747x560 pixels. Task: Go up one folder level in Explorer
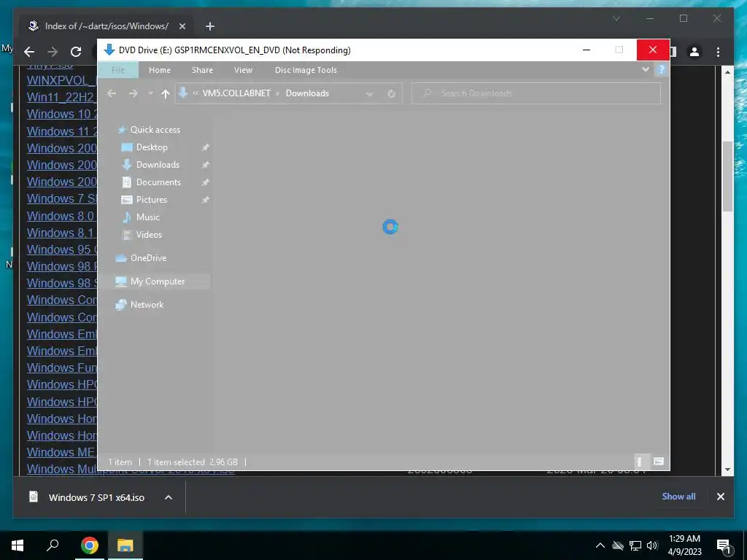click(166, 93)
